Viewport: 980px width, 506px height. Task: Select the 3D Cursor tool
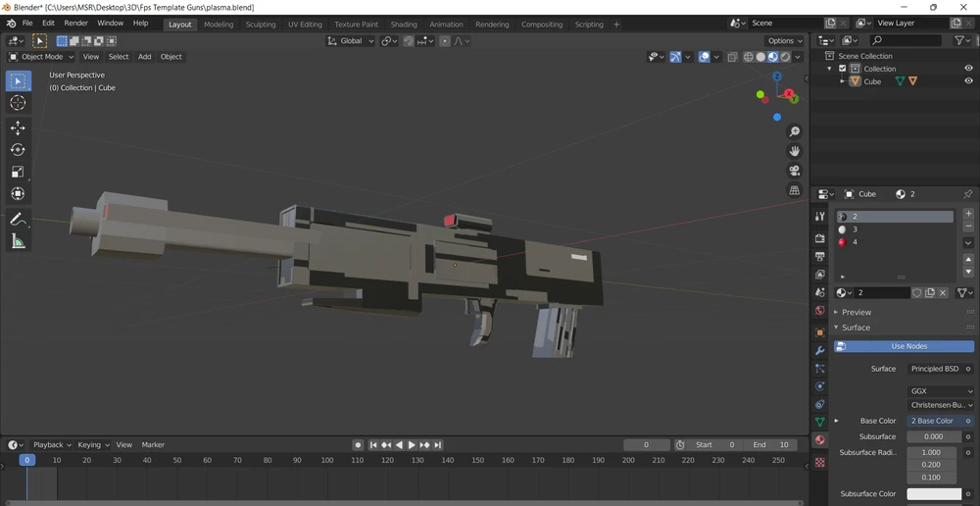tap(18, 103)
